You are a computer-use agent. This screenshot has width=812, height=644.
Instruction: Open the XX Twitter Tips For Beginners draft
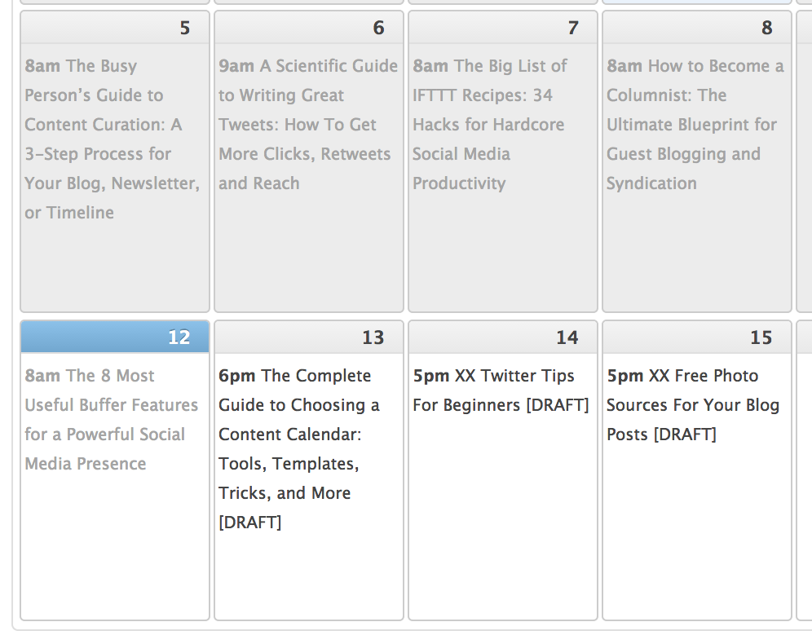501,390
